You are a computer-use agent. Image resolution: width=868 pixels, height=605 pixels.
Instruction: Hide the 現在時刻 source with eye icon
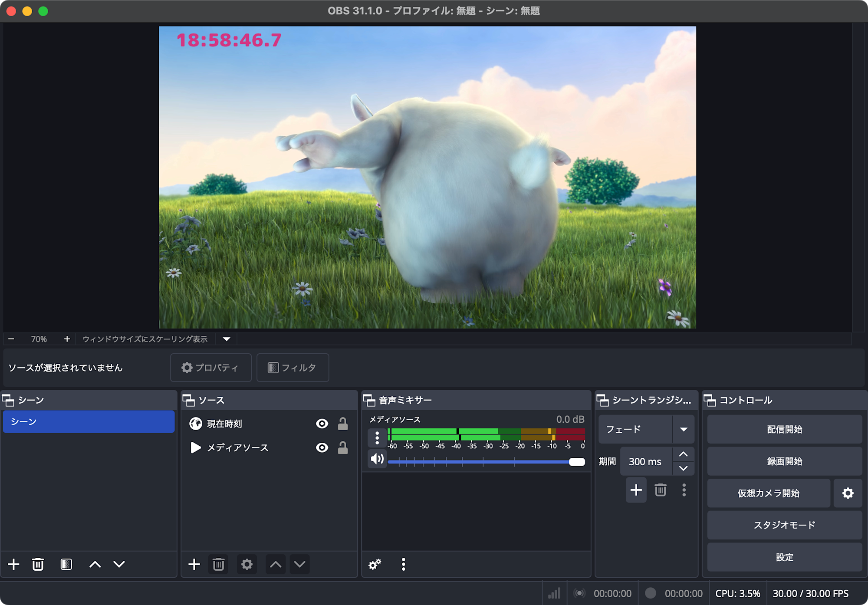[x=322, y=424]
